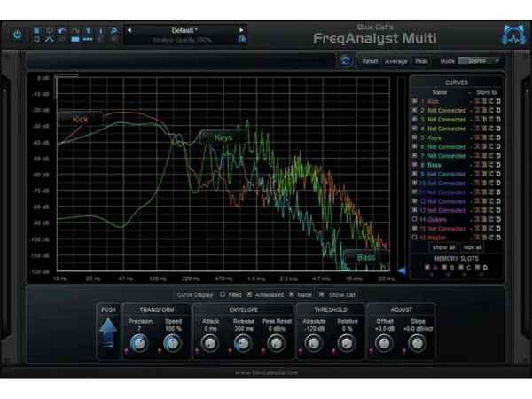Screen dimensions: 532x399
Task: Open the question mark help icon
Action: pos(88,30)
